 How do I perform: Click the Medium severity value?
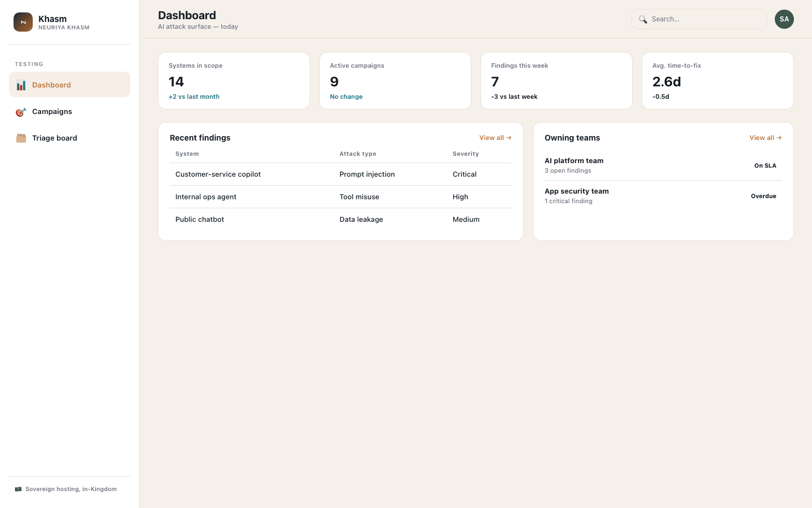466,220
